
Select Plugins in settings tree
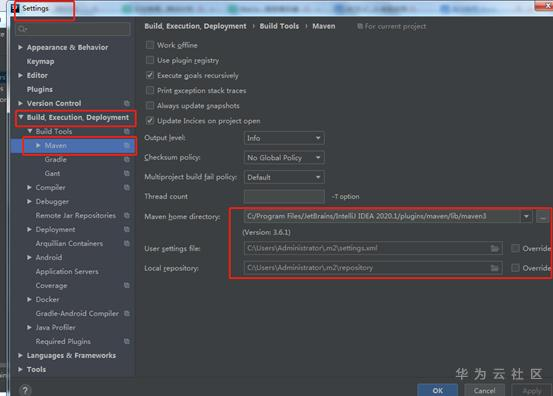pyautogui.click(x=40, y=89)
